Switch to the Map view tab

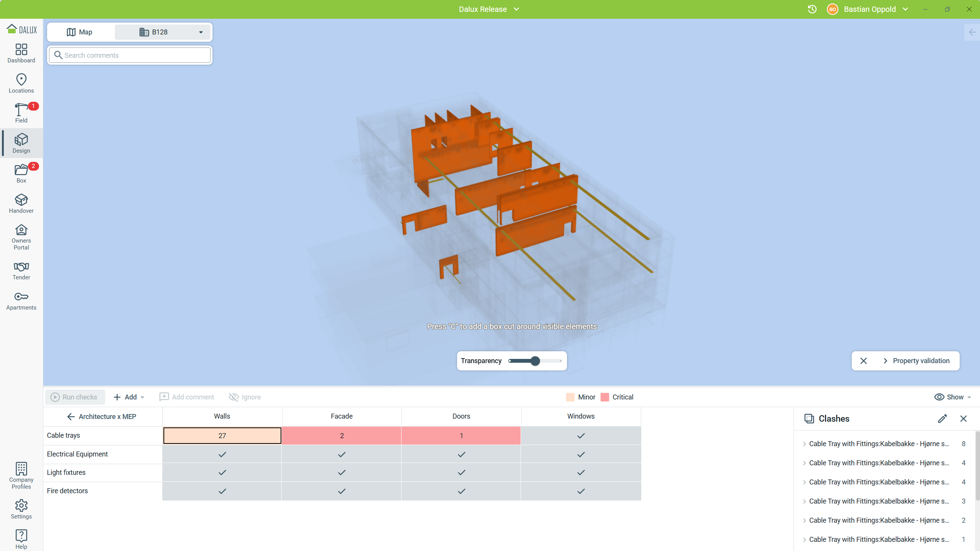tap(80, 32)
